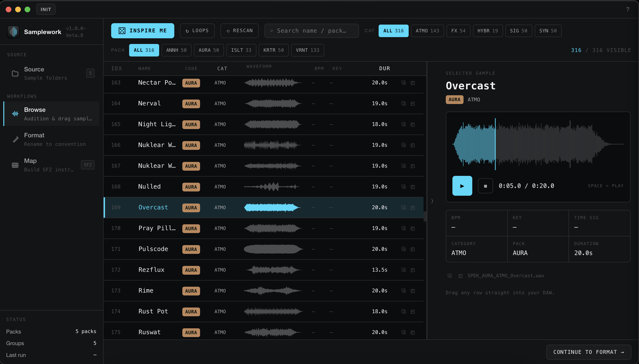Click the reveal icon on Nectar Po… row
The height and width of the screenshot is (364, 639).
[413, 83]
